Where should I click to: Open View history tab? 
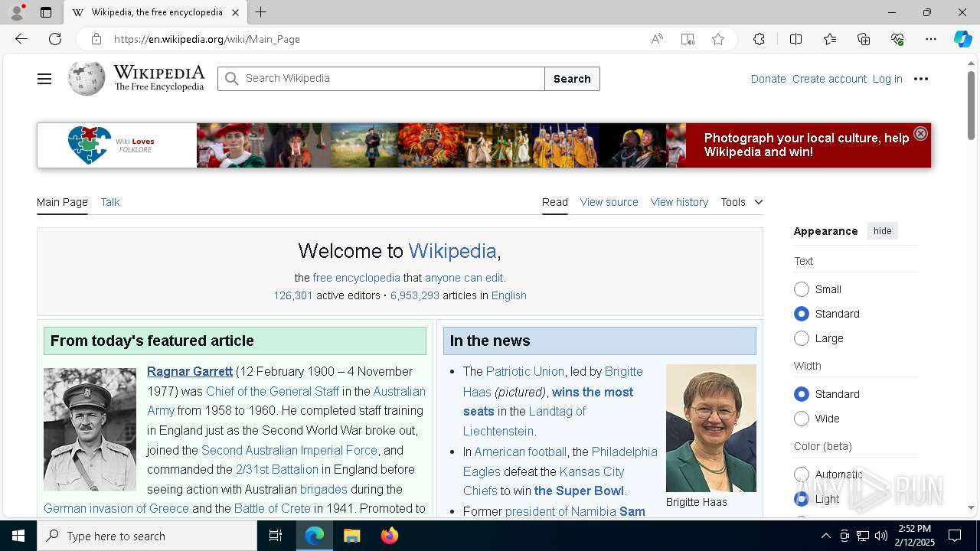[679, 202]
